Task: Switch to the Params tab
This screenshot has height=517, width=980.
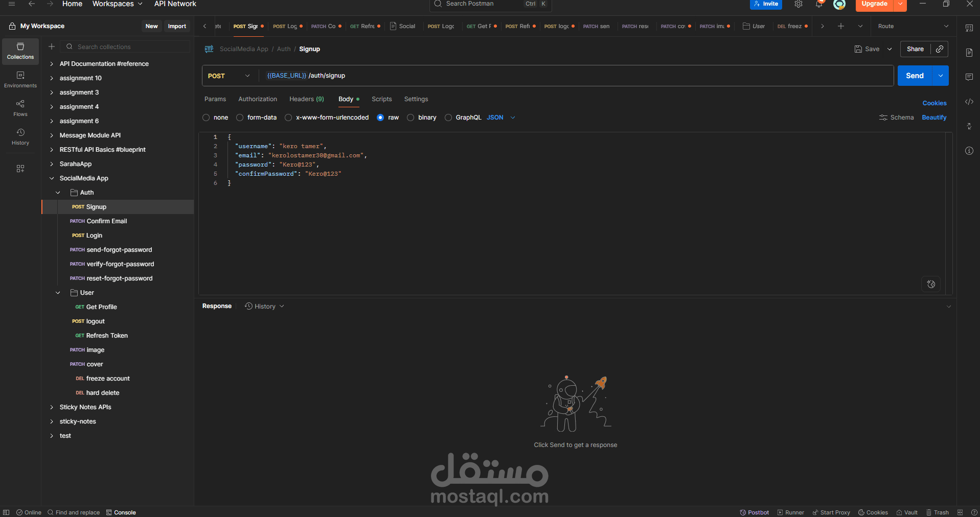Action: coord(215,99)
